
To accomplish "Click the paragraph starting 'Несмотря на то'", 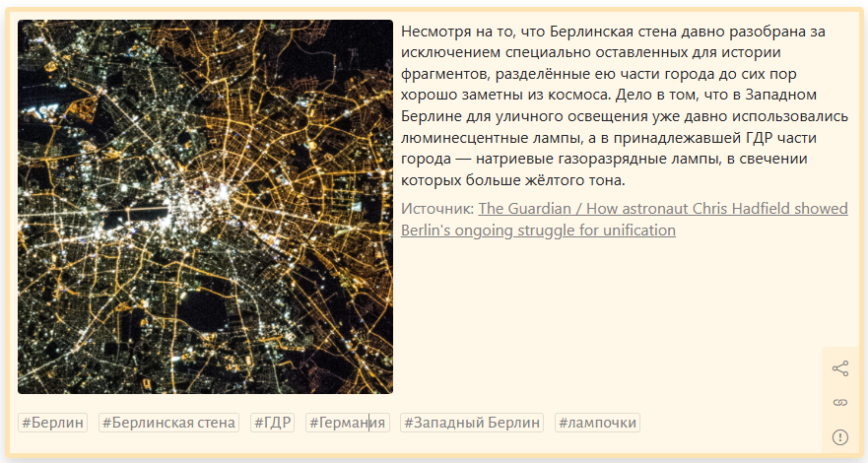I will coord(625,105).
